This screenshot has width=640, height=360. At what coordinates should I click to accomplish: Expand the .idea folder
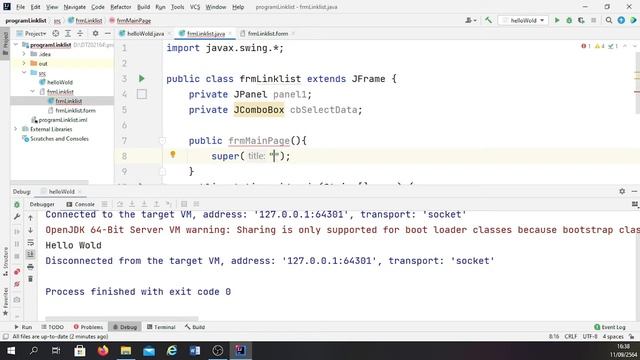(24, 54)
